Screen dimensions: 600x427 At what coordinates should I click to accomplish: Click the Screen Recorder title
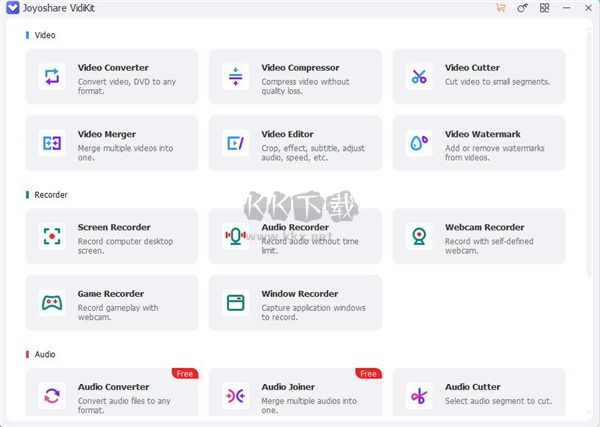click(114, 227)
